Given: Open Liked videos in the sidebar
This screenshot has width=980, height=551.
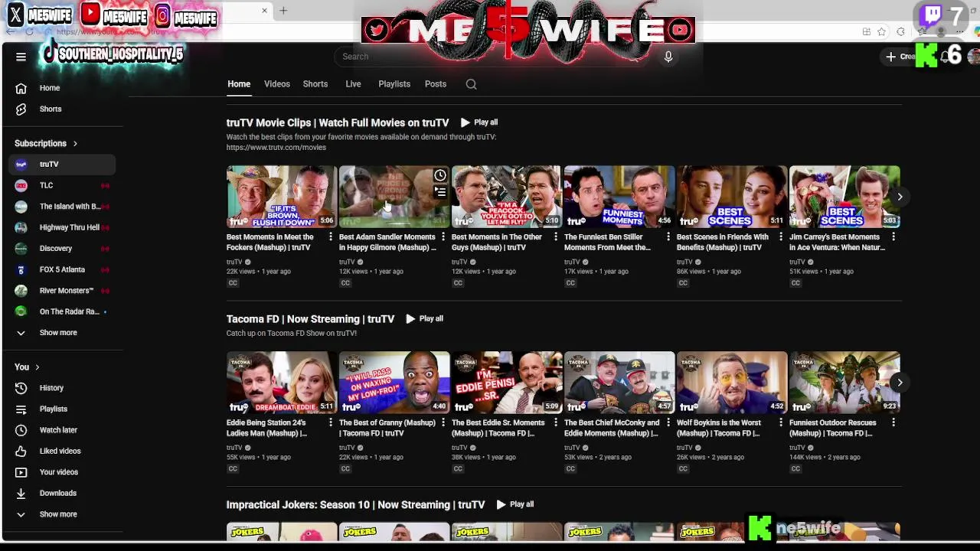Looking at the screenshot, I should (62, 452).
